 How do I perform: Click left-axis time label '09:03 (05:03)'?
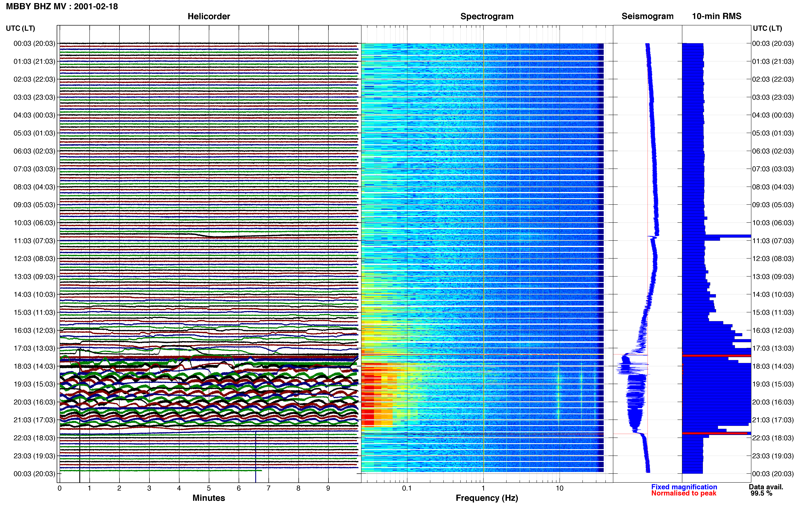click(x=34, y=205)
